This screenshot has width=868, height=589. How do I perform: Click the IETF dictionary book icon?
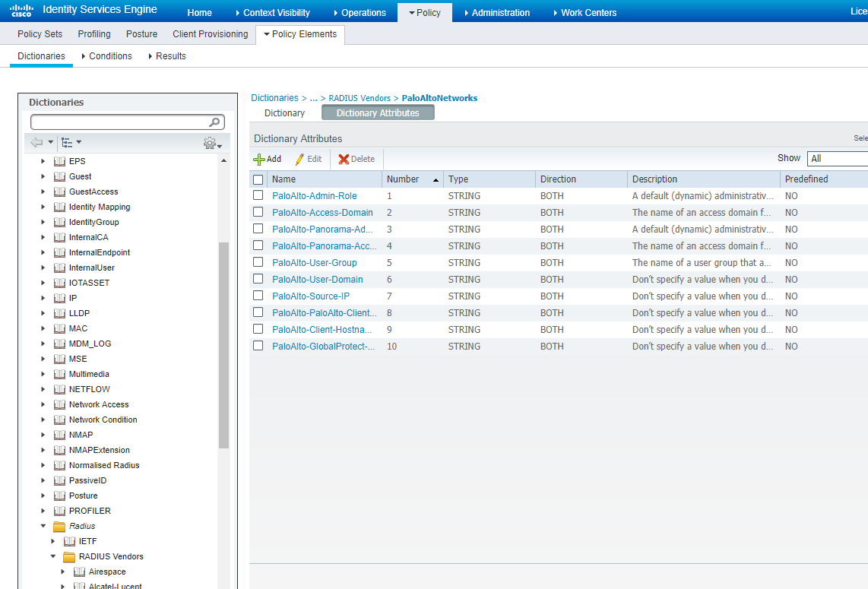pyautogui.click(x=70, y=541)
